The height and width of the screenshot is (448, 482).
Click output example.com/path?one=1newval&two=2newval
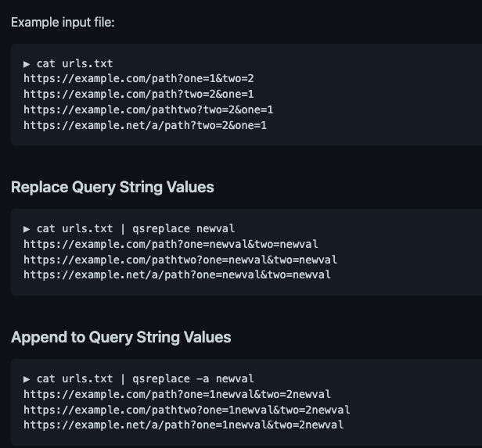[x=177, y=394]
